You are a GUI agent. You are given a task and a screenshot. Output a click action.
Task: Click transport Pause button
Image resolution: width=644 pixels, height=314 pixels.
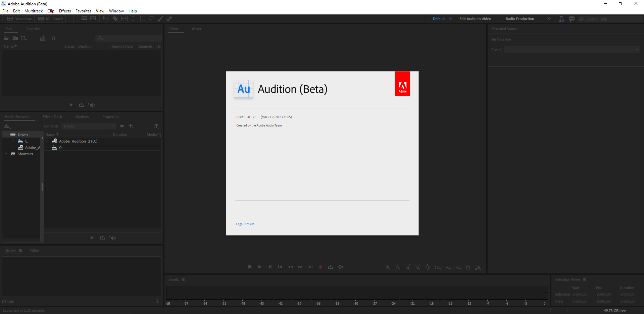pos(270,267)
